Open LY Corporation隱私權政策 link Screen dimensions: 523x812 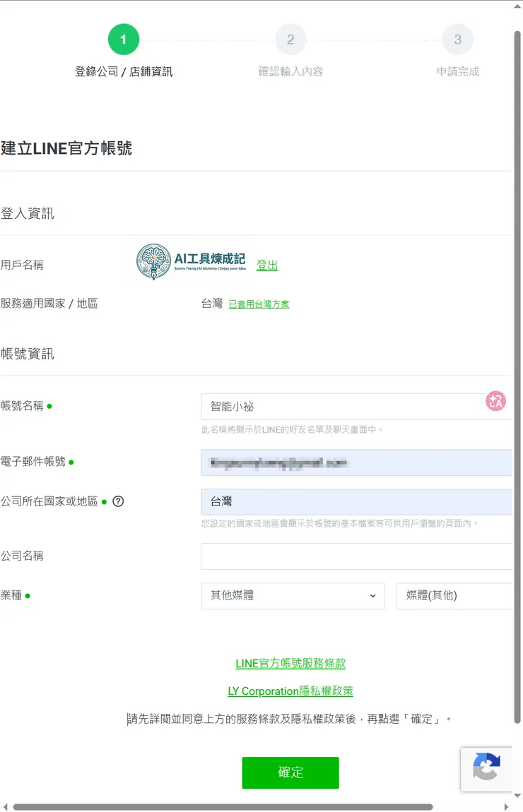[x=290, y=691]
